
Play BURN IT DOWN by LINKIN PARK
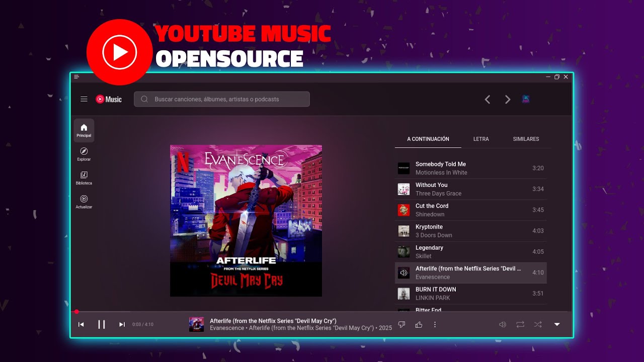tap(470, 294)
